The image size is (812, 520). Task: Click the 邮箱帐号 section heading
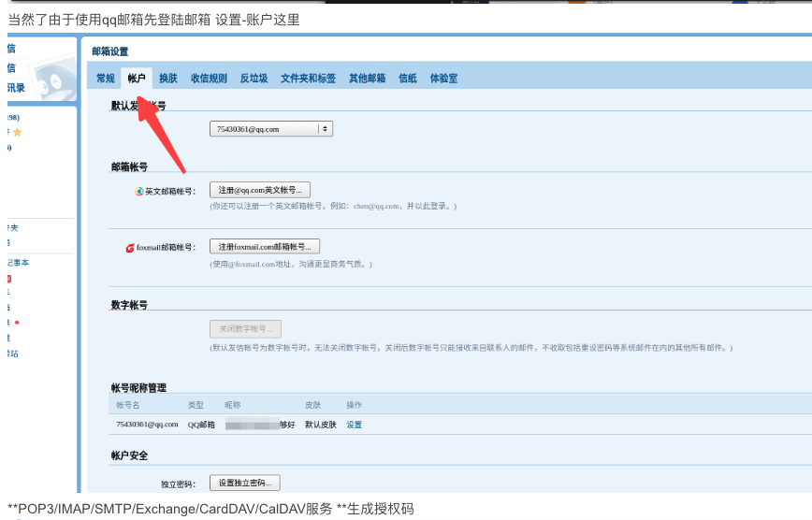coord(129,166)
